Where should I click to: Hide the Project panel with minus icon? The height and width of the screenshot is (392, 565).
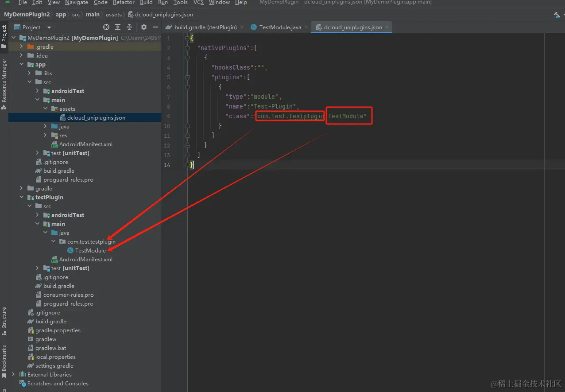(155, 27)
